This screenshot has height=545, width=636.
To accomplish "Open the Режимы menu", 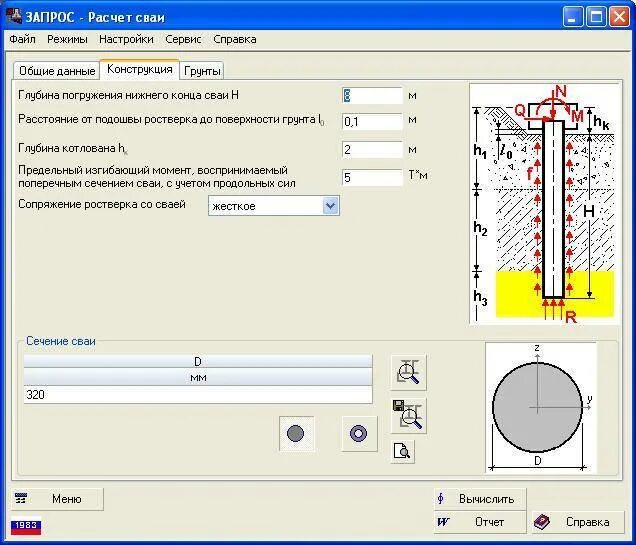I will [67, 39].
